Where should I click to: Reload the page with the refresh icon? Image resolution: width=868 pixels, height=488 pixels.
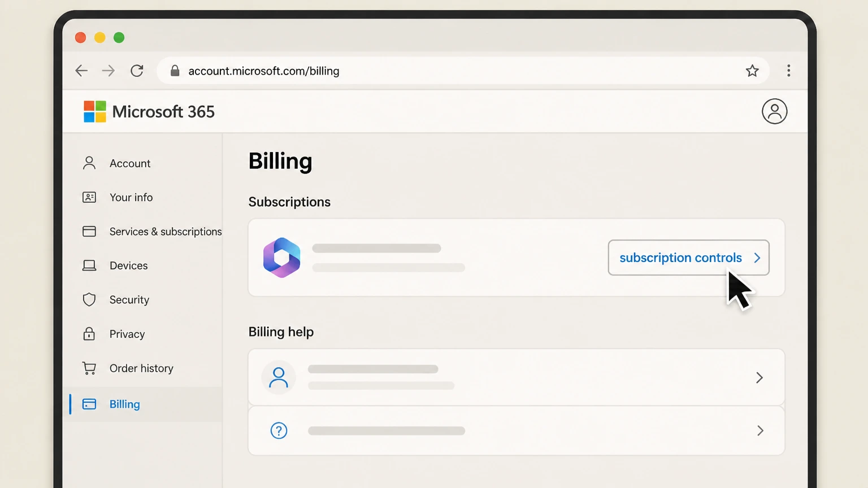137,71
